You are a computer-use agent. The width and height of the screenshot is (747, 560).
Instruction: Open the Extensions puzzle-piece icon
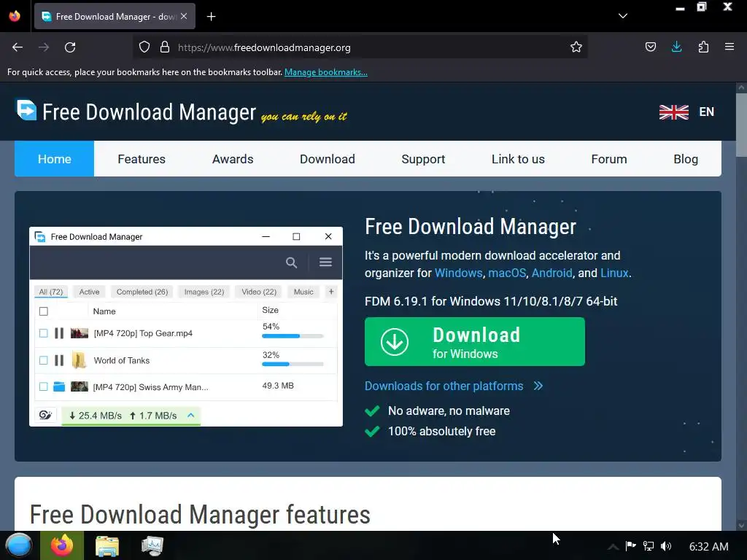point(703,47)
